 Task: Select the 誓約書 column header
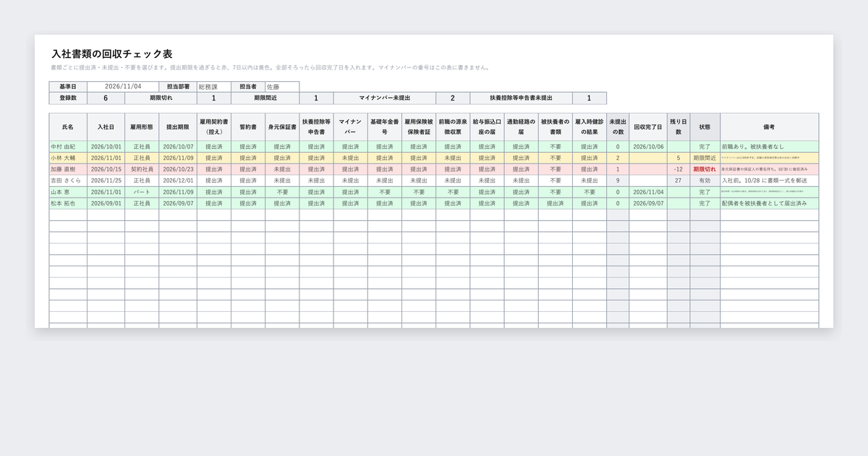point(248,127)
